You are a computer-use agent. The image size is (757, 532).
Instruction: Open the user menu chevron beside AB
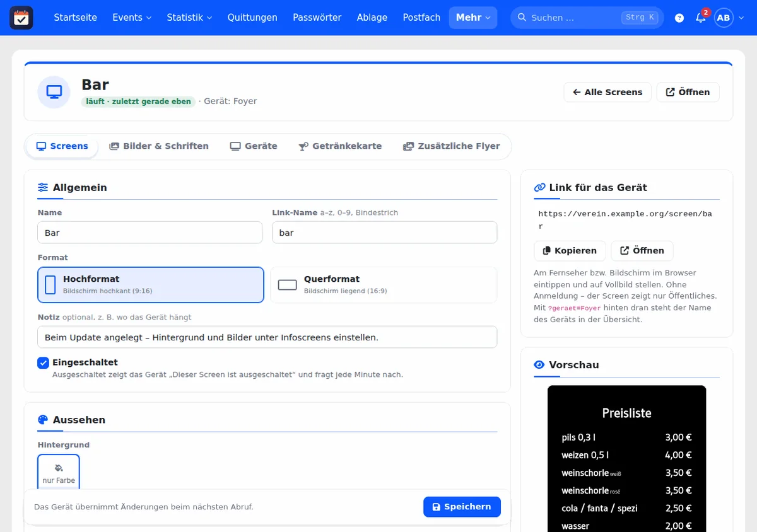(x=741, y=18)
